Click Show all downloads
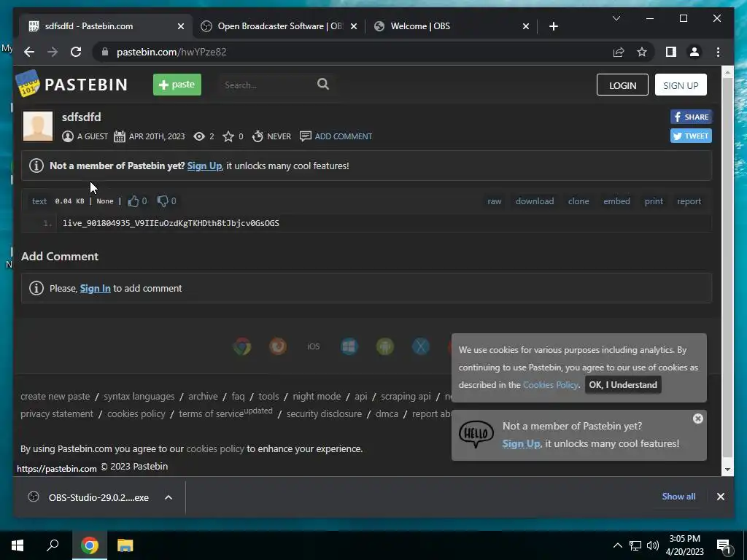The image size is (747, 560). pos(678,496)
